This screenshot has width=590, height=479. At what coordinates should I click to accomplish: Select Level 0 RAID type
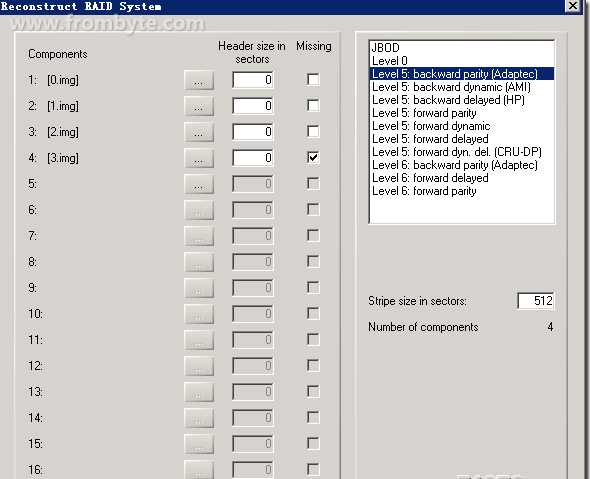coord(462,61)
